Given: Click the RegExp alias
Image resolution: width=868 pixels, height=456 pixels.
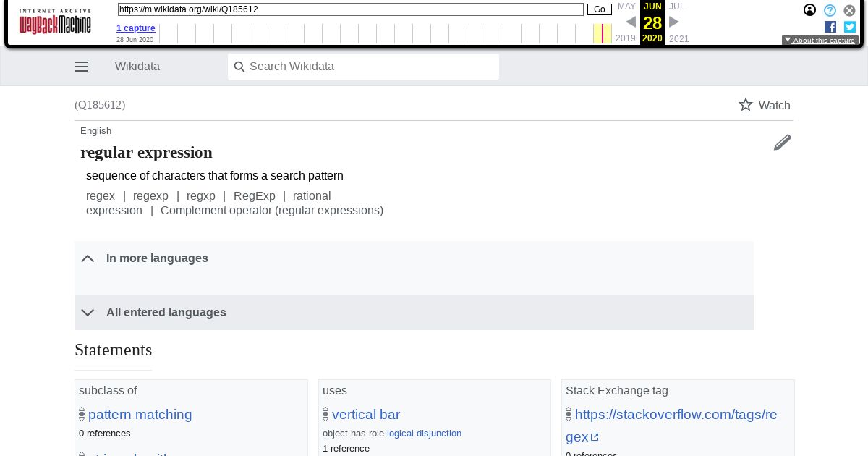Looking at the screenshot, I should coord(255,196).
